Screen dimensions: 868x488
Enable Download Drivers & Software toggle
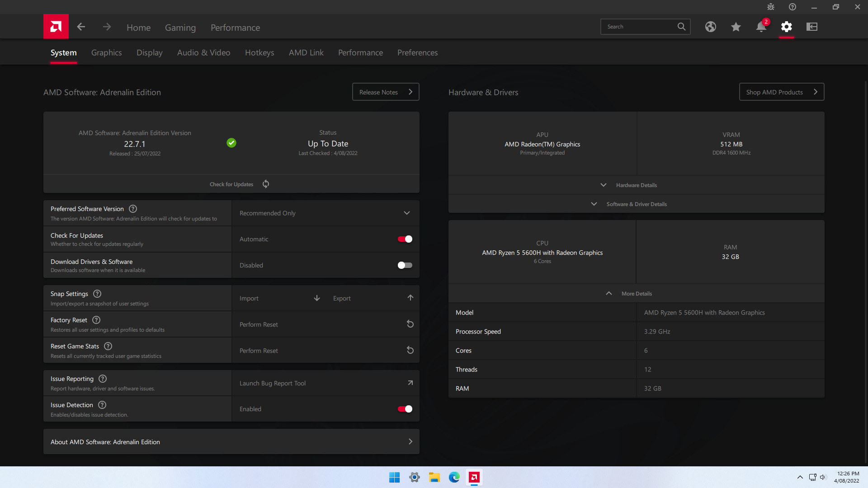point(405,265)
